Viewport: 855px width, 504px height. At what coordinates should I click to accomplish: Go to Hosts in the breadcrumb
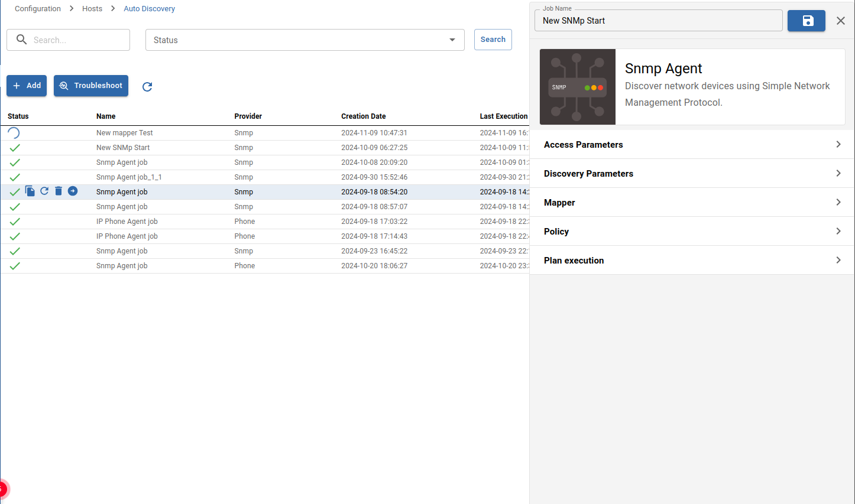[x=92, y=9]
